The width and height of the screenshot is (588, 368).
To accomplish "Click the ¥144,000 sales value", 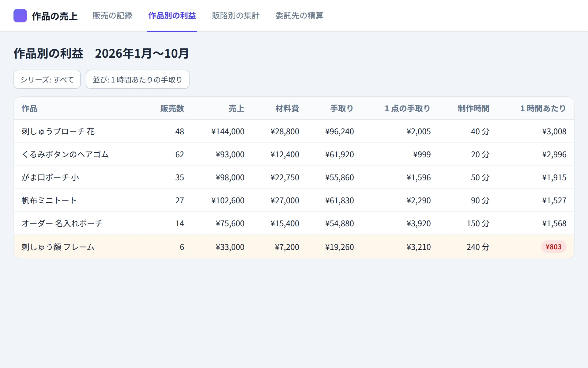I will (x=228, y=131).
